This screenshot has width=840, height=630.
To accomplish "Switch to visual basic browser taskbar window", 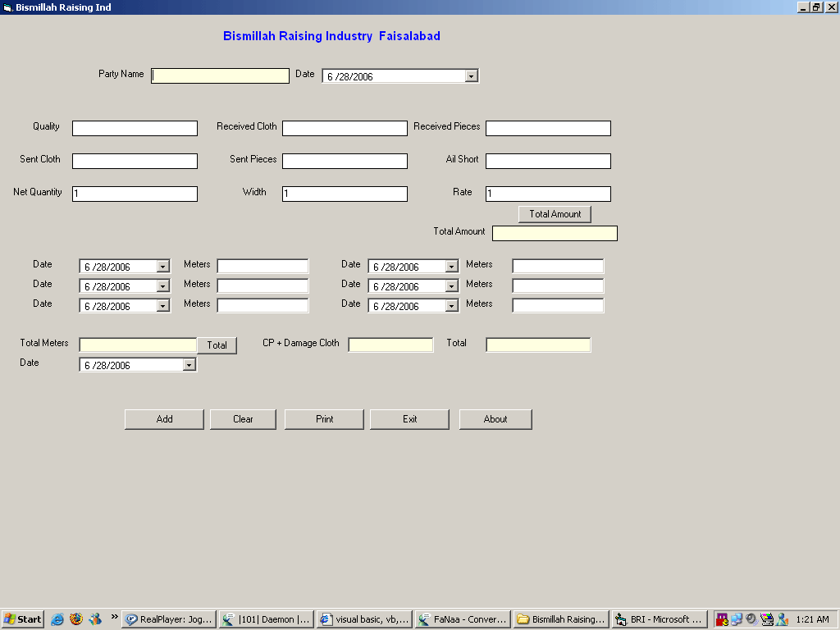I will tap(364, 619).
